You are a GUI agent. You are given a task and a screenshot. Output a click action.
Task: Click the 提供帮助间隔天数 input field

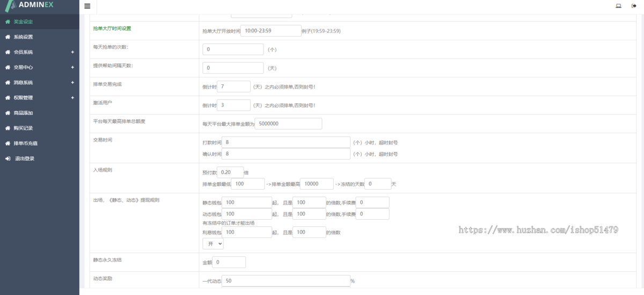pyautogui.click(x=233, y=68)
